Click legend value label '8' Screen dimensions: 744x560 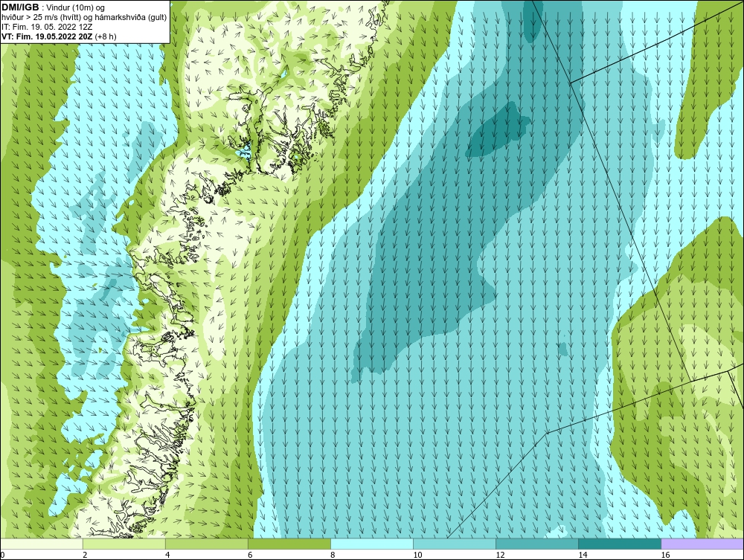point(332,556)
